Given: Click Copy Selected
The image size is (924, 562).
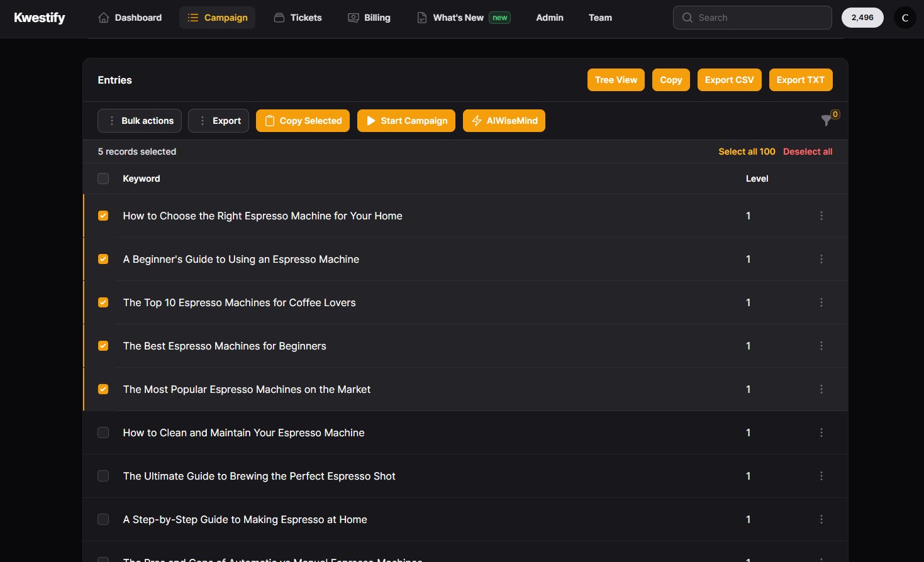Looking at the screenshot, I should 303,121.
